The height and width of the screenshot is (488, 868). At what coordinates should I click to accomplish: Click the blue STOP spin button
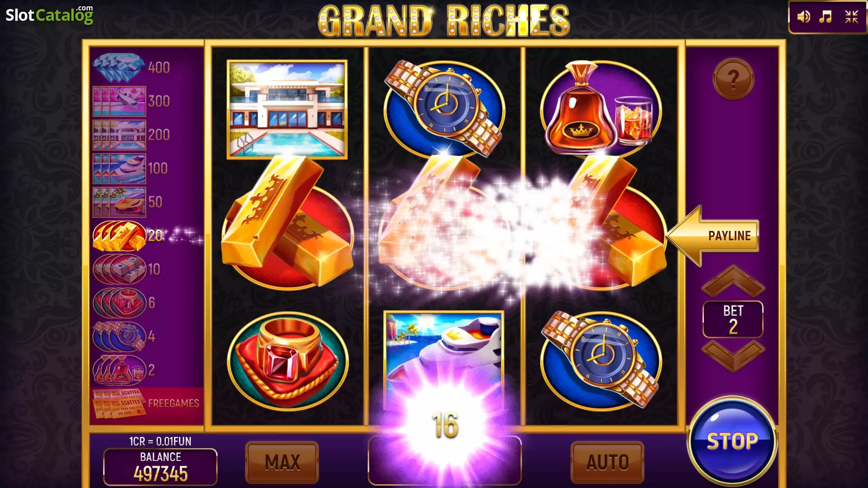pyautogui.click(x=732, y=441)
